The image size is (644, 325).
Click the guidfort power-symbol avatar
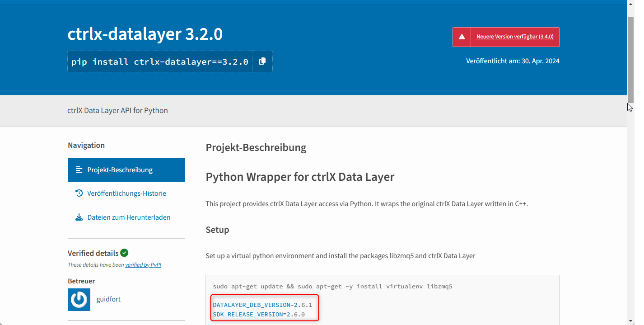[79, 300]
